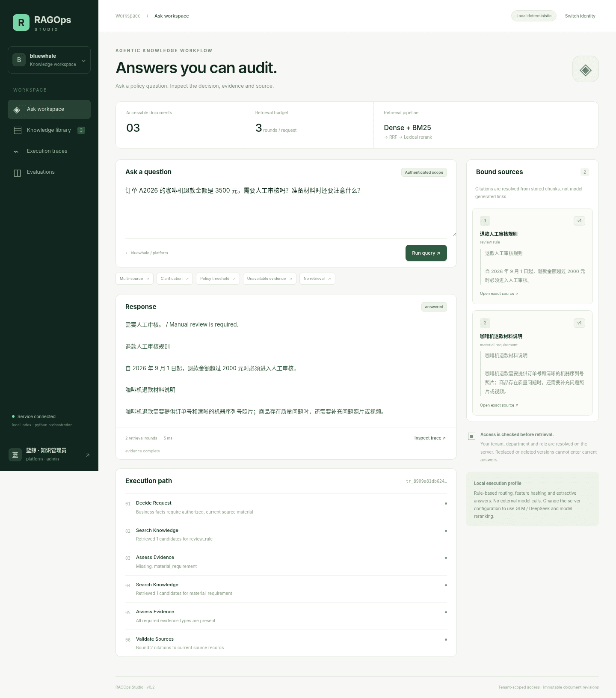This screenshot has width=616, height=698.
Task: Click the Decide Request step row
Action: [x=286, y=508]
